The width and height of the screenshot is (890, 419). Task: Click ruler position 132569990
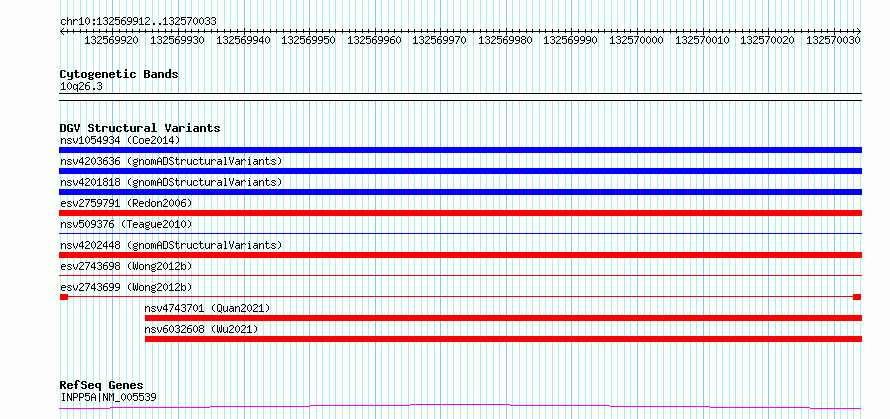pos(570,40)
